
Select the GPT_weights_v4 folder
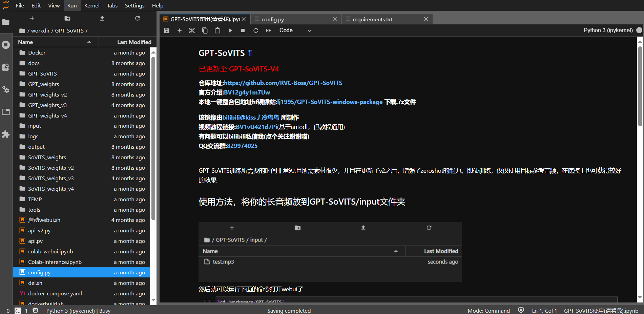pos(81,116)
